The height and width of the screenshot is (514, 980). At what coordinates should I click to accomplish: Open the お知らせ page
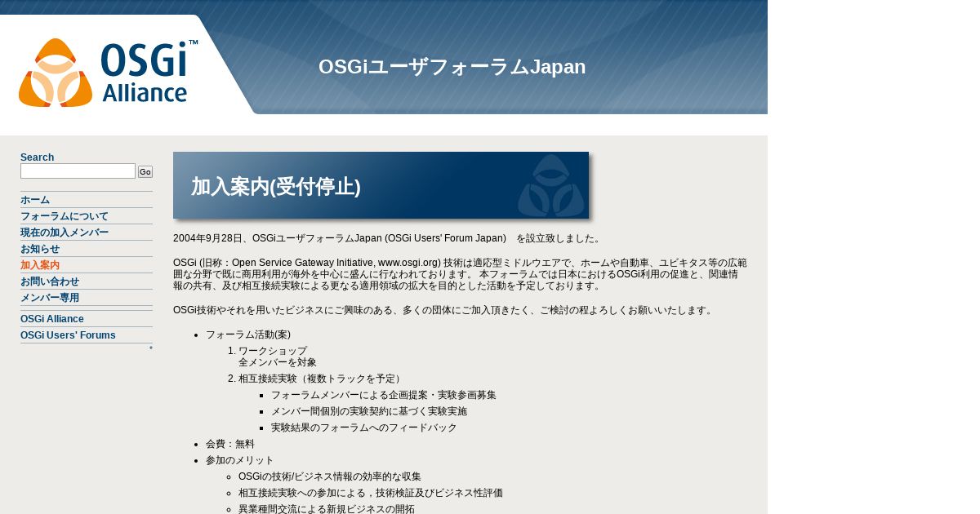click(x=40, y=249)
